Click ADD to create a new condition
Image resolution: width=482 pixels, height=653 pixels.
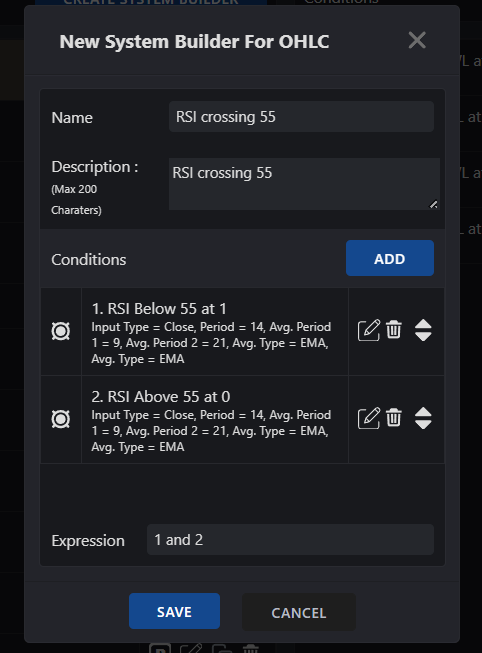(x=390, y=258)
